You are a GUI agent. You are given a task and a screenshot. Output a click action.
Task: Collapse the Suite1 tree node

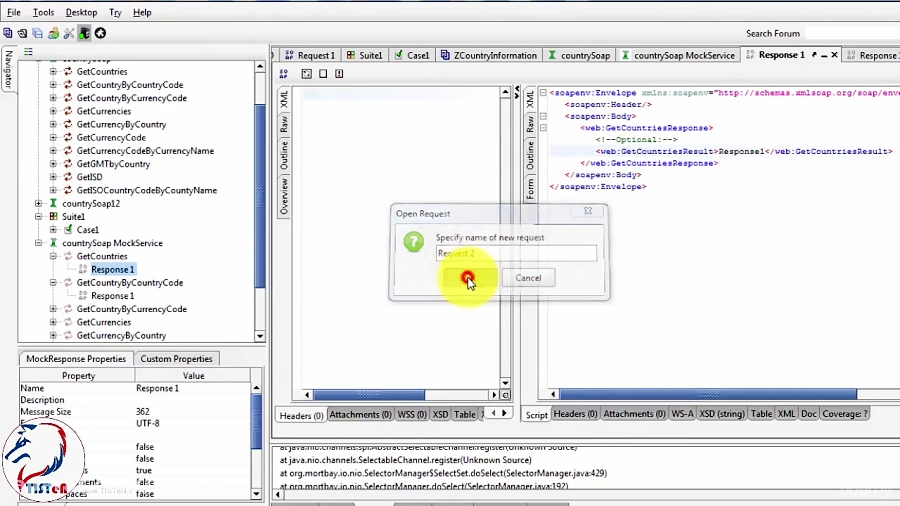[x=38, y=217]
